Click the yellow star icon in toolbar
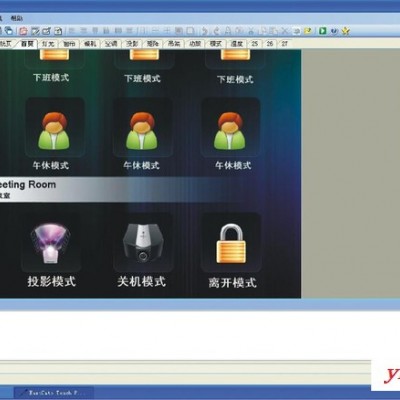Viewport: 400px width, 400px height. click(x=346, y=31)
